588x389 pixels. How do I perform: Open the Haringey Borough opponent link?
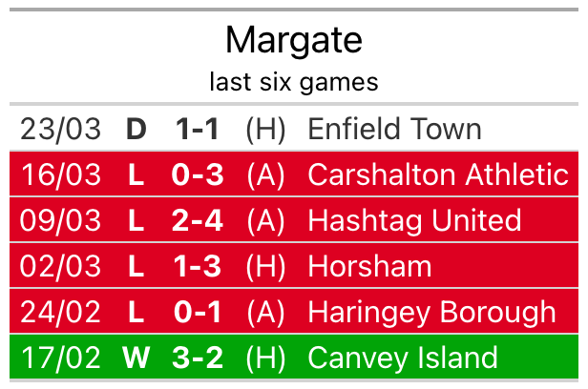pos(431,312)
